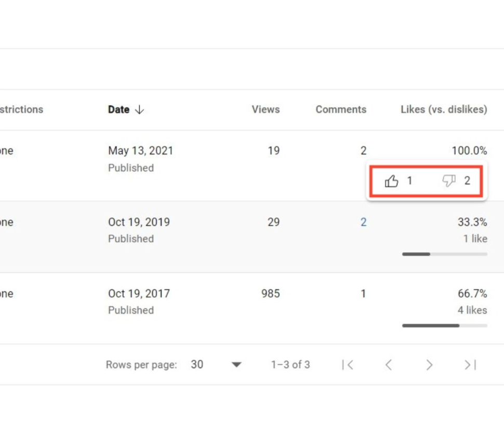Image resolution: width=504 pixels, height=423 pixels.
Task: Select the Views column header
Action: coord(266,110)
